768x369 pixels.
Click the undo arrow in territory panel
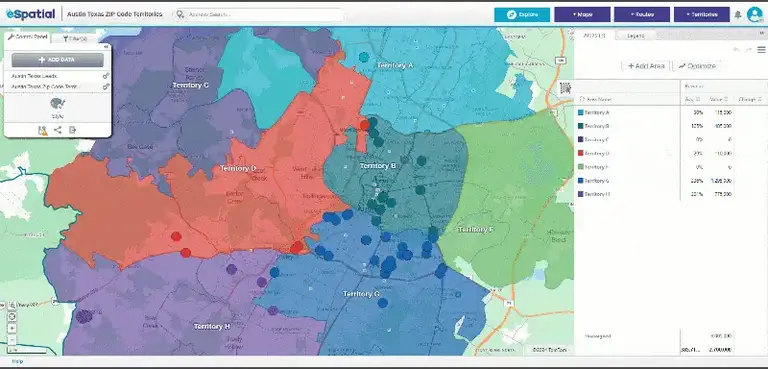click(x=736, y=50)
